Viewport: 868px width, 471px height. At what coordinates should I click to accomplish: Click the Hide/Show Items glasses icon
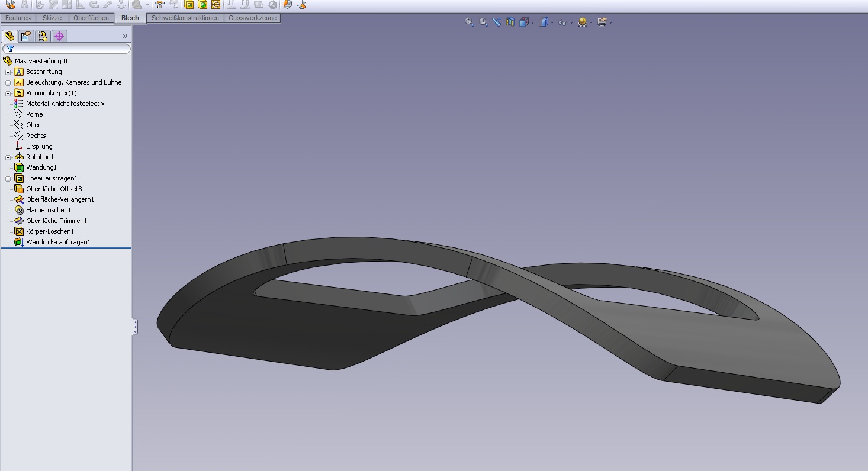562,22
